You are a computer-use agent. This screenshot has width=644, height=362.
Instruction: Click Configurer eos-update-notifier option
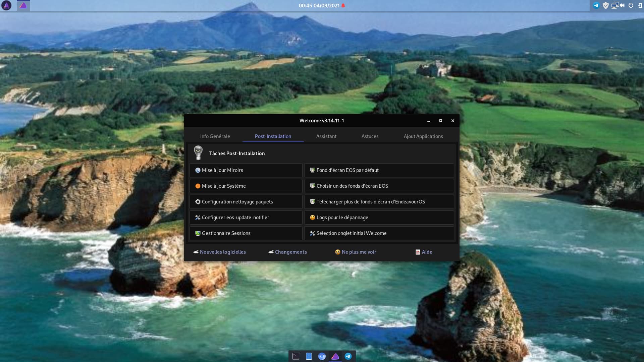pos(246,217)
